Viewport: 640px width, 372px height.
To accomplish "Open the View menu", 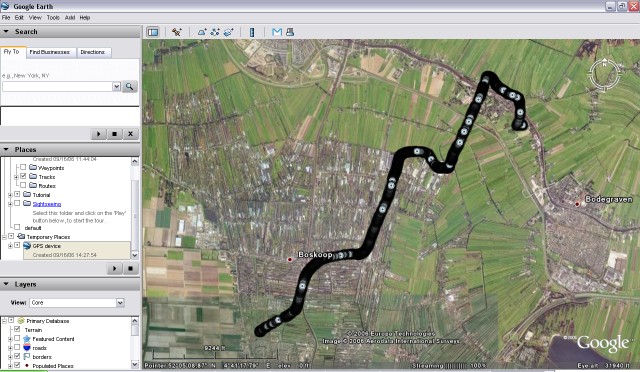I will 35,18.
